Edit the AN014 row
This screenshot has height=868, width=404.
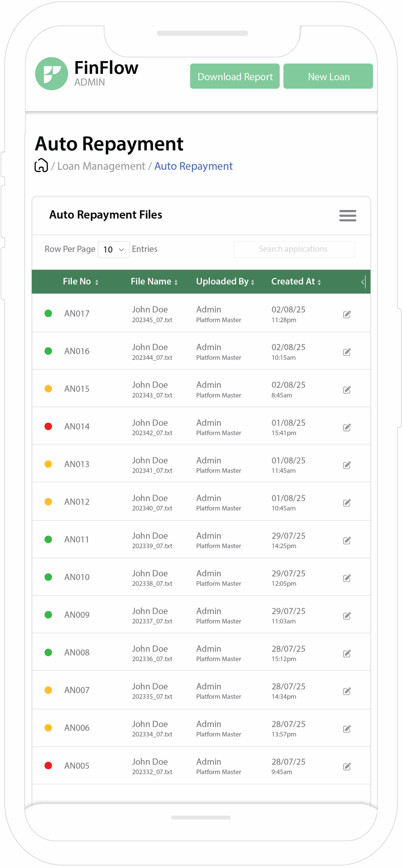(x=346, y=427)
